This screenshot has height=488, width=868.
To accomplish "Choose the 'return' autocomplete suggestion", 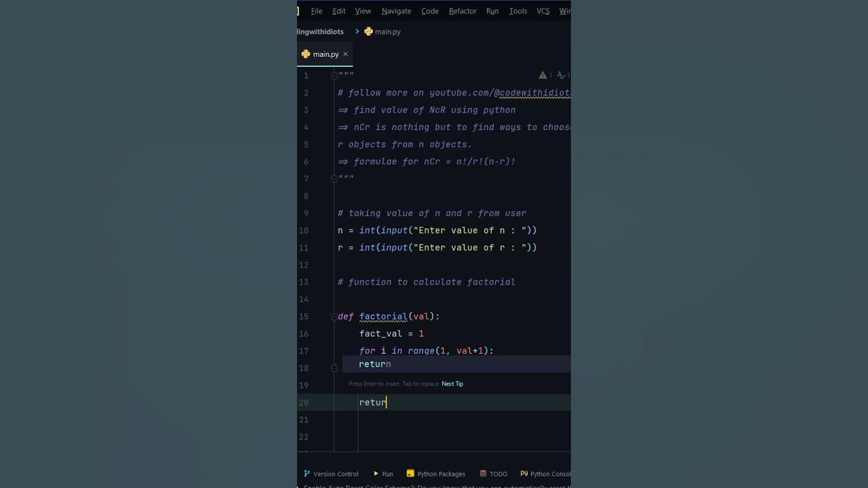I will [455, 364].
